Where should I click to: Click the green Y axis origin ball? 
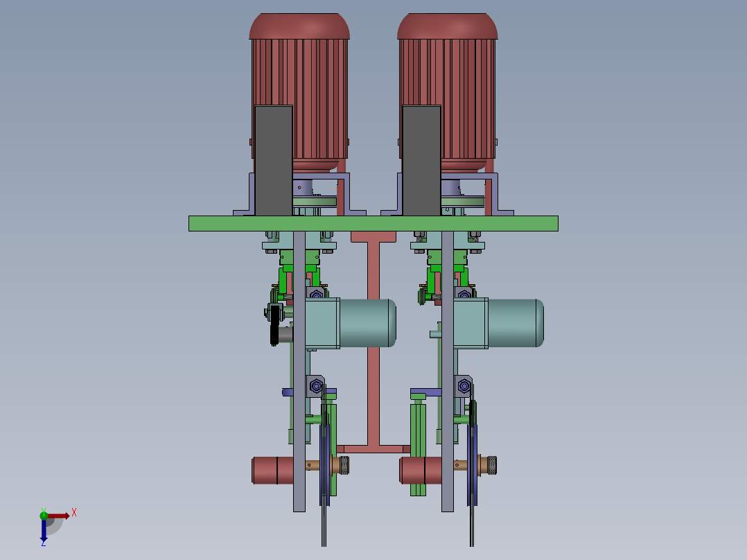[x=44, y=515]
